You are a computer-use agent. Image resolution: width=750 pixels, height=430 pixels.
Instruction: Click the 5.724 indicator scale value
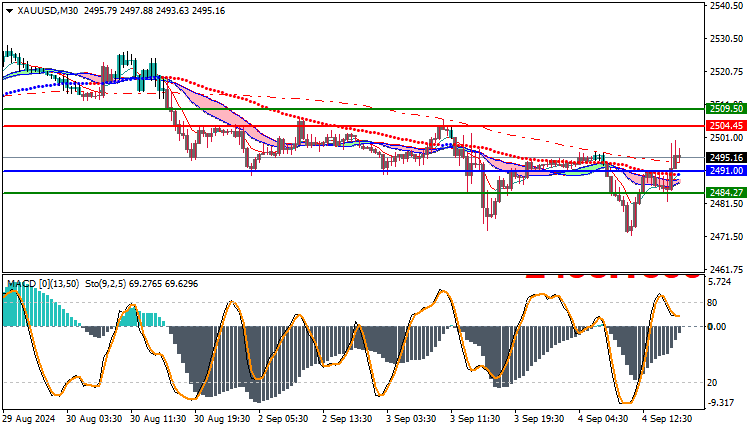(719, 282)
